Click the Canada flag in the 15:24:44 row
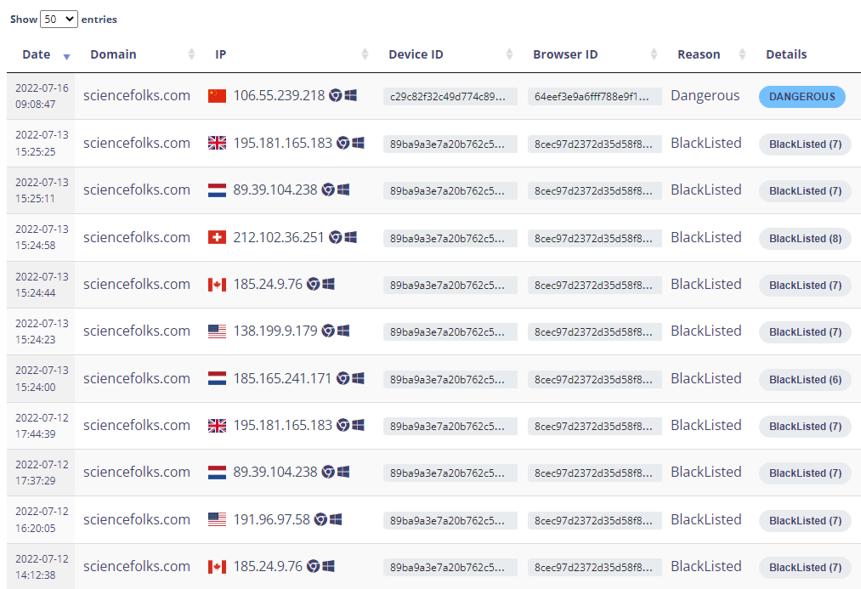 [217, 285]
